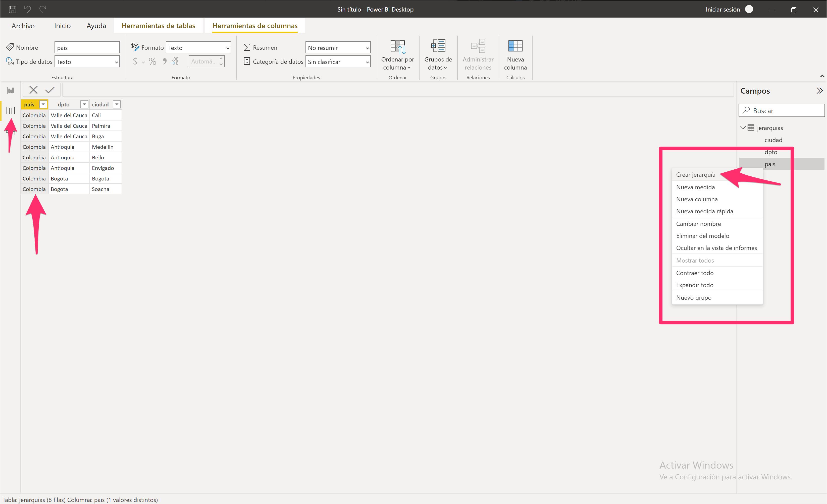
Task: Switch to Herramientas de tablas tab
Action: tap(159, 26)
